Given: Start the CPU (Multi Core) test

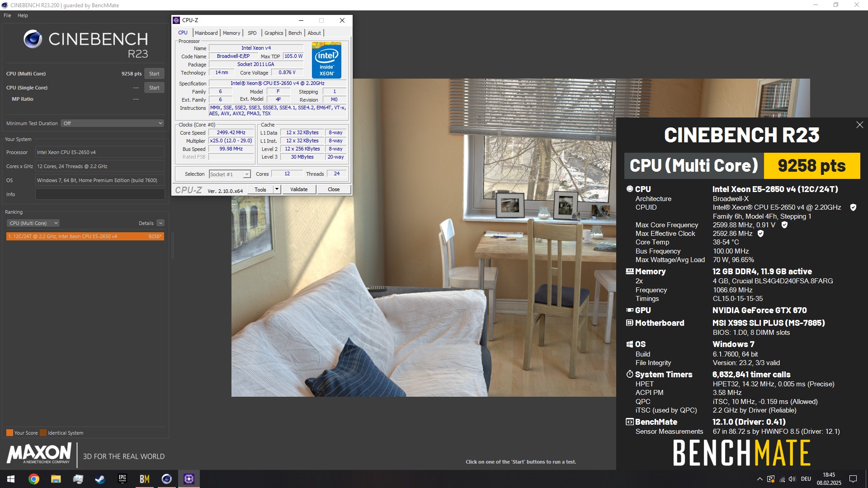Looking at the screenshot, I should 154,74.
